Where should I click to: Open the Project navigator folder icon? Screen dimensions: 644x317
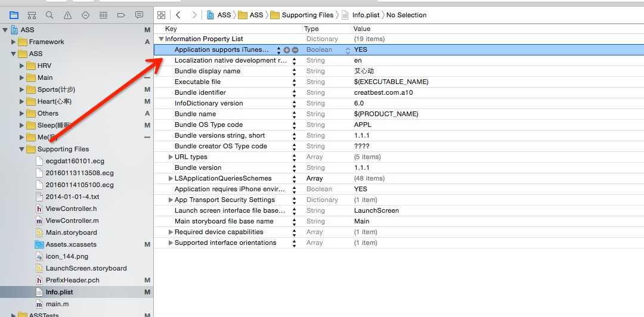tap(14, 15)
